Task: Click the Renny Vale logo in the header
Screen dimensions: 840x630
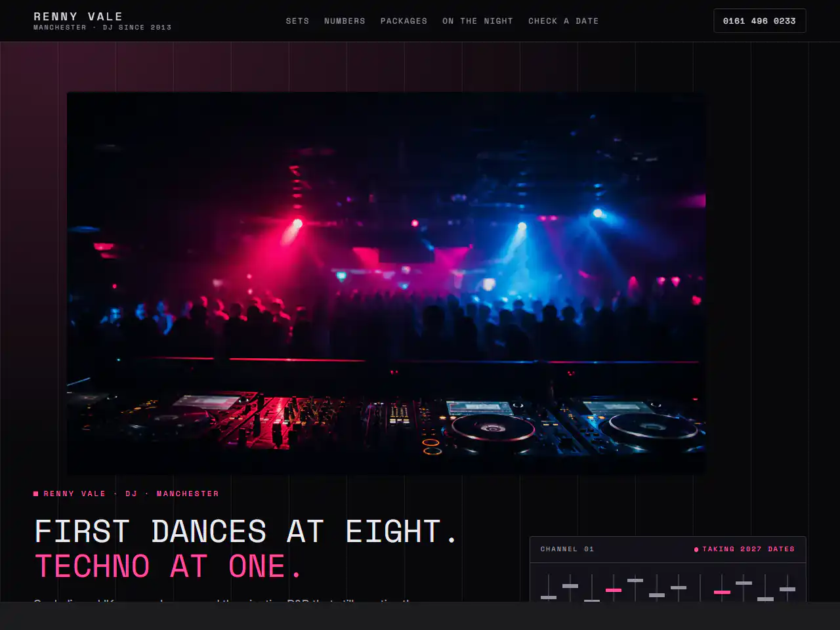Action: point(102,21)
